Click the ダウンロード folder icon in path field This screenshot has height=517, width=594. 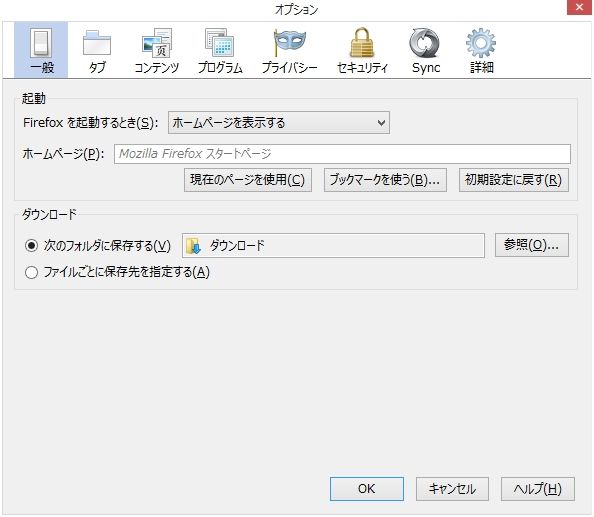tap(193, 246)
